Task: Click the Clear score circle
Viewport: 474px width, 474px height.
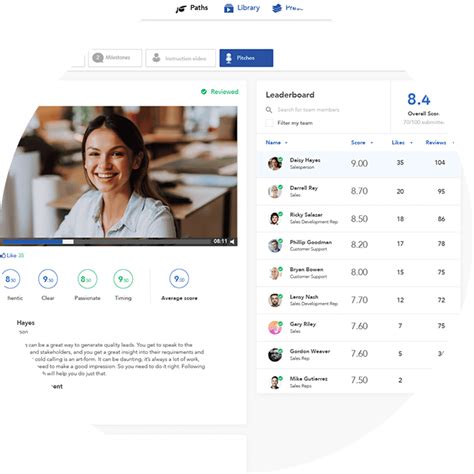Action: [48, 279]
